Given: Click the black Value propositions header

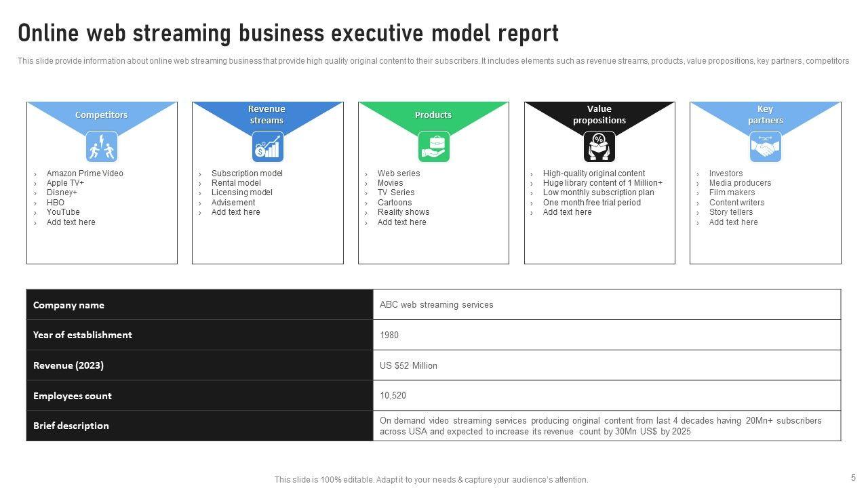Looking at the screenshot, I should pyautogui.click(x=599, y=115).
